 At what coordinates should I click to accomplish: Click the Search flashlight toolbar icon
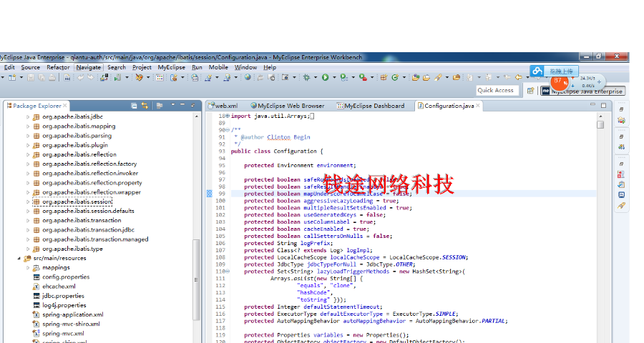(x=438, y=77)
